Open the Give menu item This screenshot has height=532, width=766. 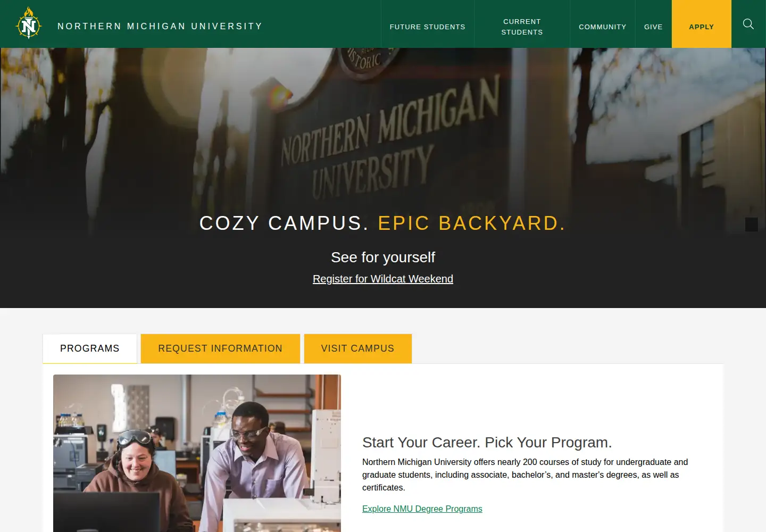click(653, 27)
